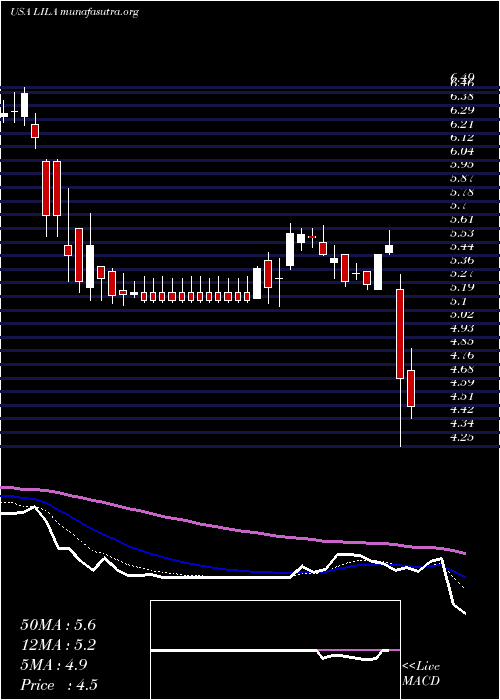Click the pink 50MA line in lower panel
500x700 pixels.
pyautogui.click(x=232, y=529)
